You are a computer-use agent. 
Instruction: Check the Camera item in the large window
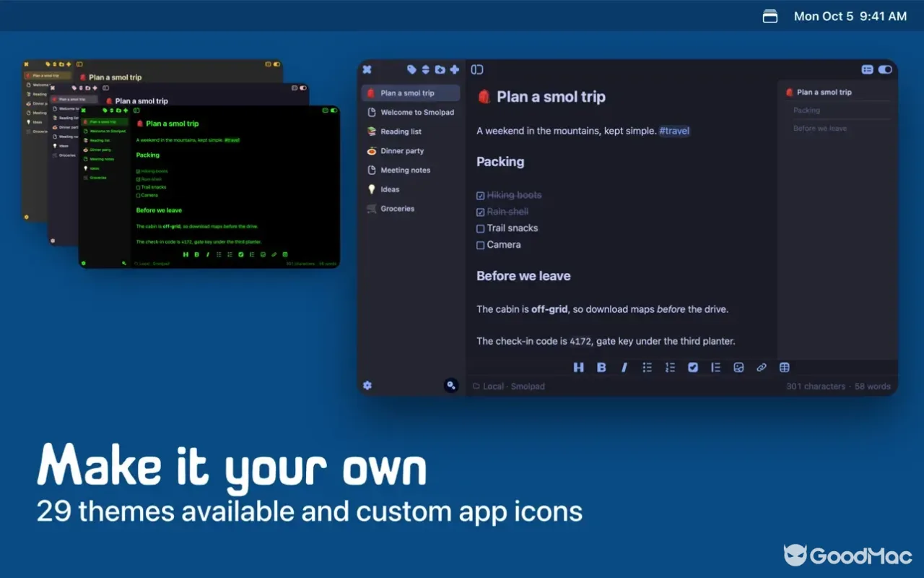(481, 245)
